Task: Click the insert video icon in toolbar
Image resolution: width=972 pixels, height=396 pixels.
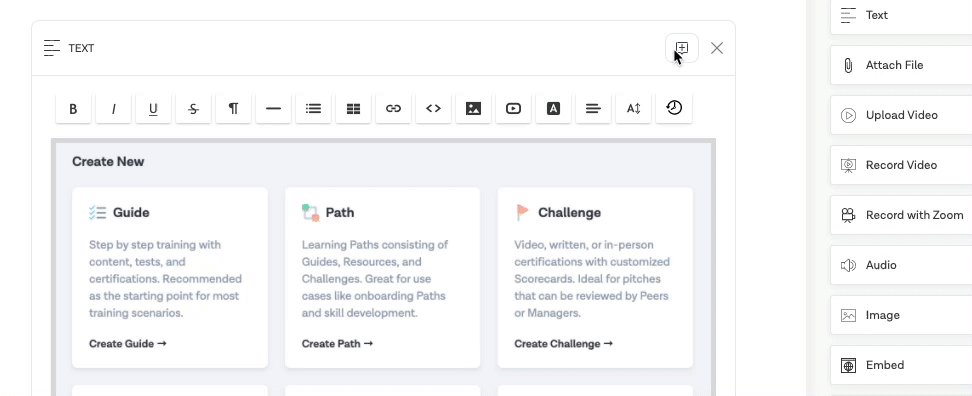Action: pos(513,108)
